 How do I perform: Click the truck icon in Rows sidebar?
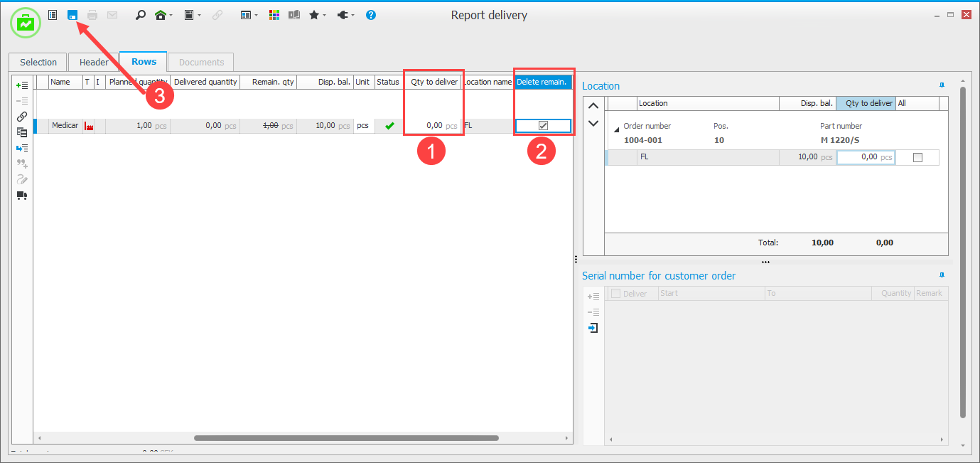21,196
